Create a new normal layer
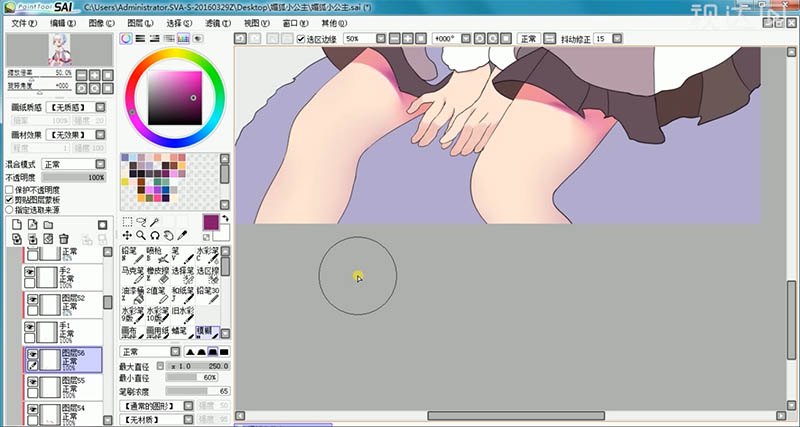 click(17, 225)
